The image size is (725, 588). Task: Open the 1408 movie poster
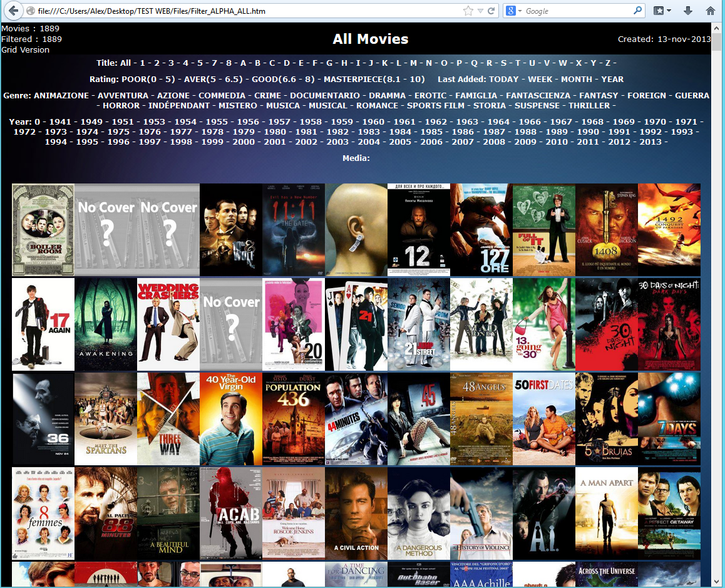pyautogui.click(x=607, y=229)
